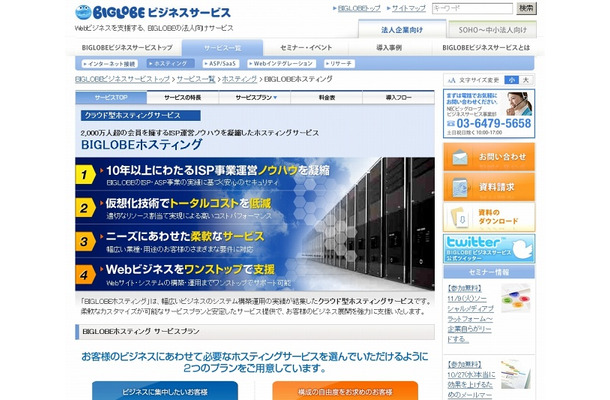
Task: Open the サイトマップ header link
Action: (x=409, y=8)
